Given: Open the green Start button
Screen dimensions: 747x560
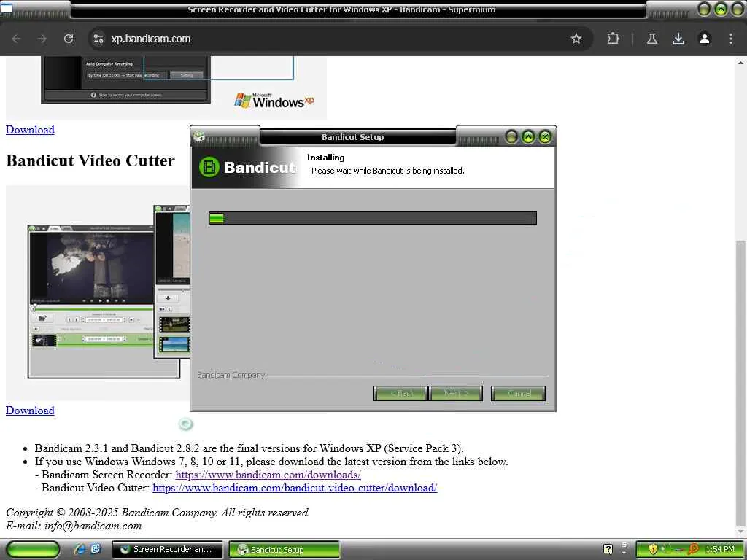Looking at the screenshot, I should pos(33,549).
